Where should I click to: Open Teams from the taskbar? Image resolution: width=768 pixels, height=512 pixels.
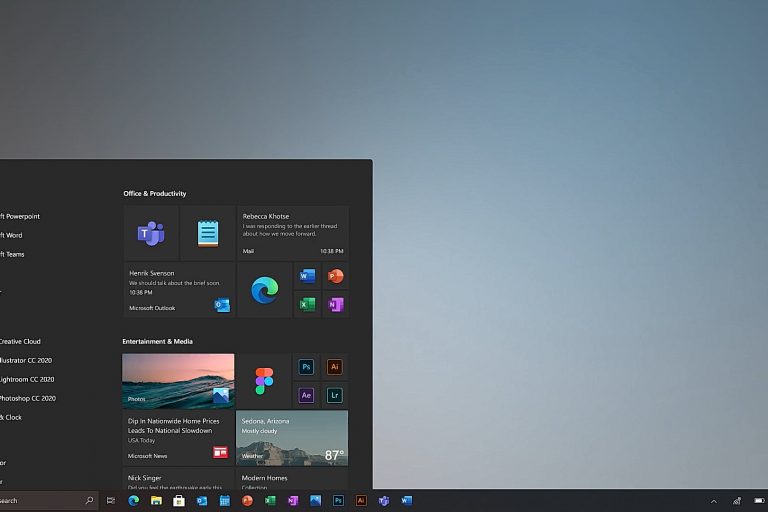click(384, 501)
